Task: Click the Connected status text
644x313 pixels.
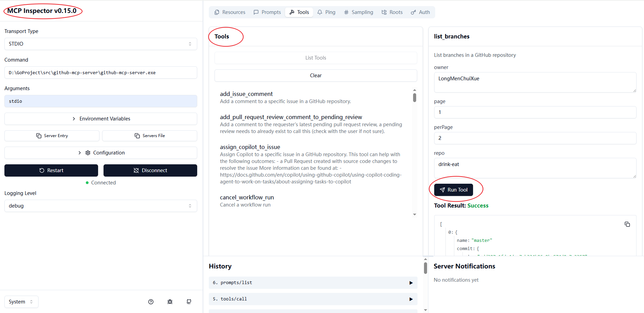Action: [104, 183]
